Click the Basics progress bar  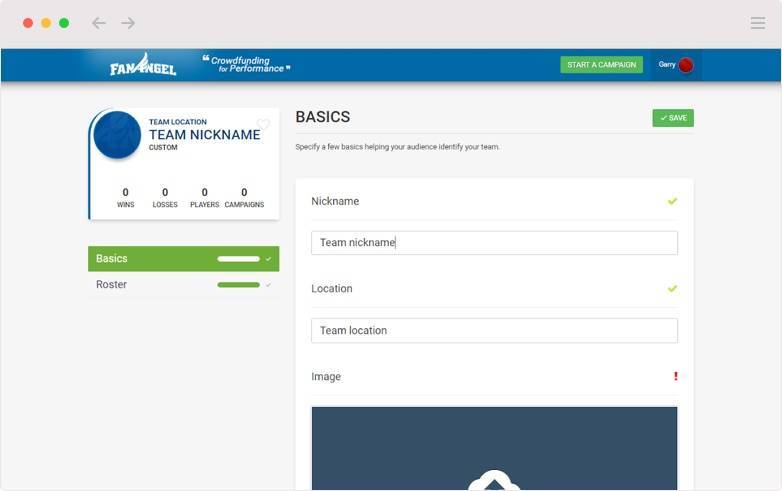point(238,259)
